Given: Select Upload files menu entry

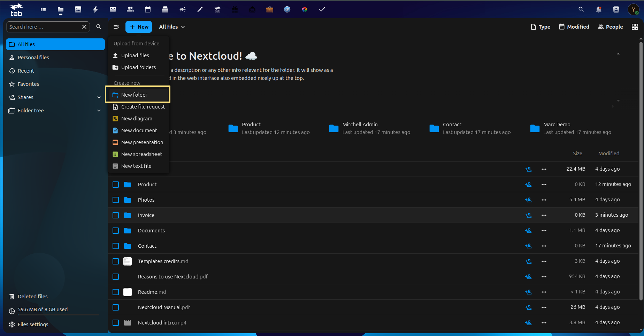Looking at the screenshot, I should pos(139,55).
